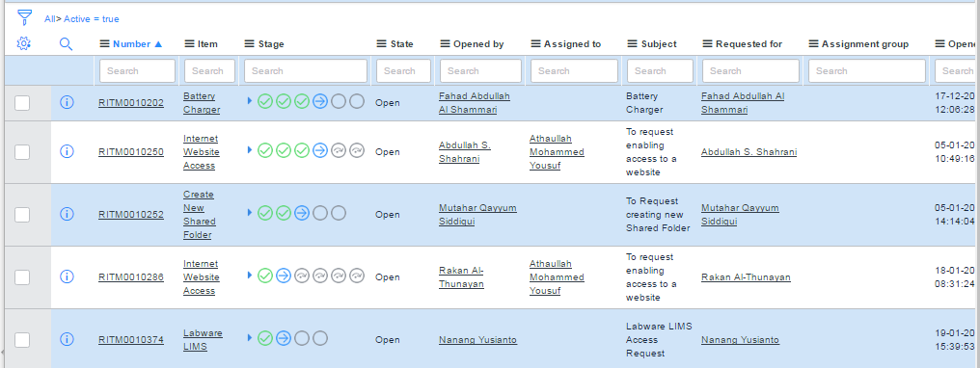Focus State column search field

(403, 71)
